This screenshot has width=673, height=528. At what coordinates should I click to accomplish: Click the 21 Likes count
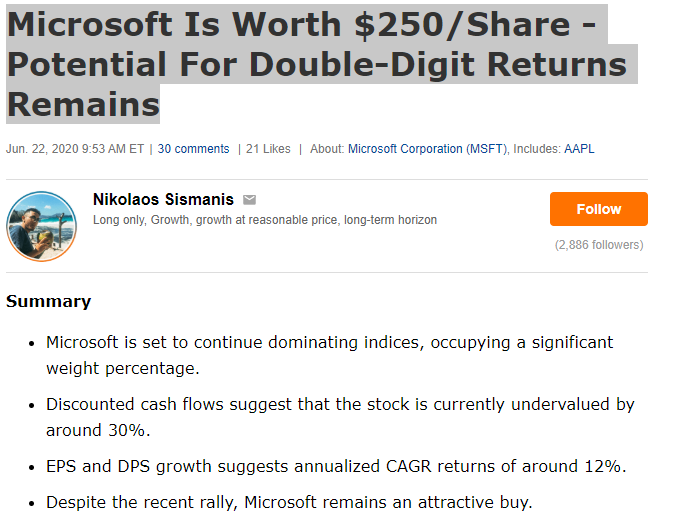pyautogui.click(x=268, y=149)
